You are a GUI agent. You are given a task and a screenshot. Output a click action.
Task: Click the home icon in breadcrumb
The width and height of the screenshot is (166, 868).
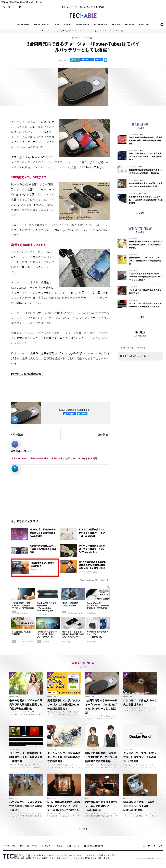point(42,31)
